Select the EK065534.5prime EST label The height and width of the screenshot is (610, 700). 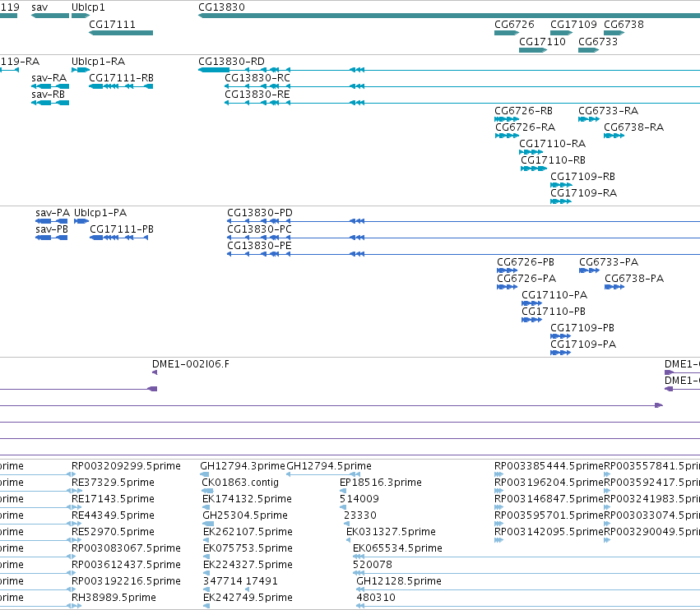point(397,548)
